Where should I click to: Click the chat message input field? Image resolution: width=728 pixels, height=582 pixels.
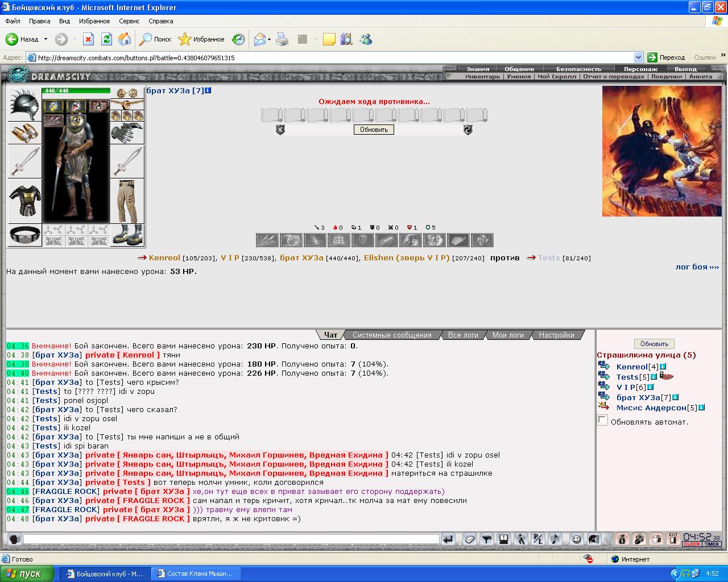coord(231,539)
